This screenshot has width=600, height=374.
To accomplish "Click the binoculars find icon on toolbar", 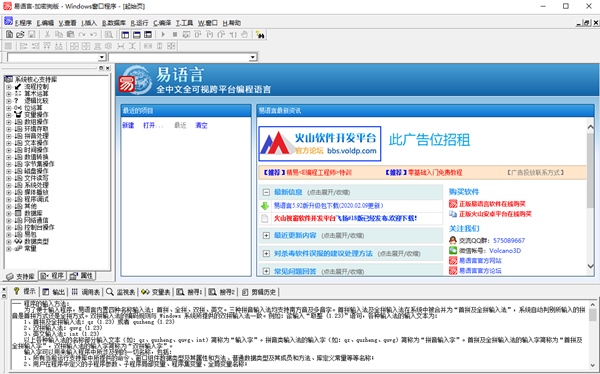I will pyautogui.click(x=260, y=35).
